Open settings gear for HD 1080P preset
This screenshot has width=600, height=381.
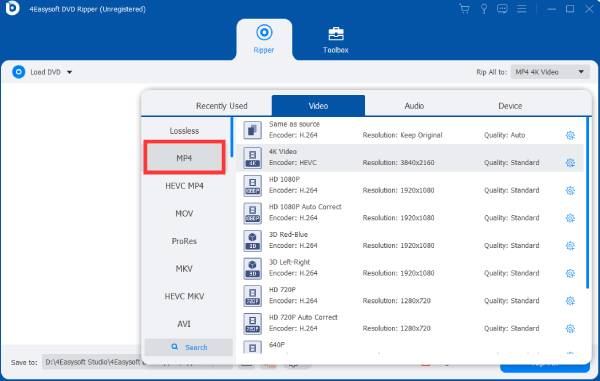(570, 190)
